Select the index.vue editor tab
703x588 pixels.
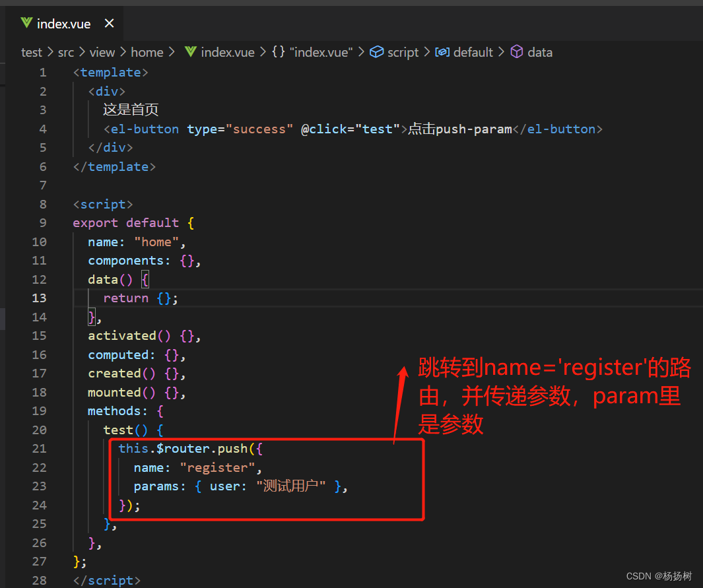pos(65,24)
